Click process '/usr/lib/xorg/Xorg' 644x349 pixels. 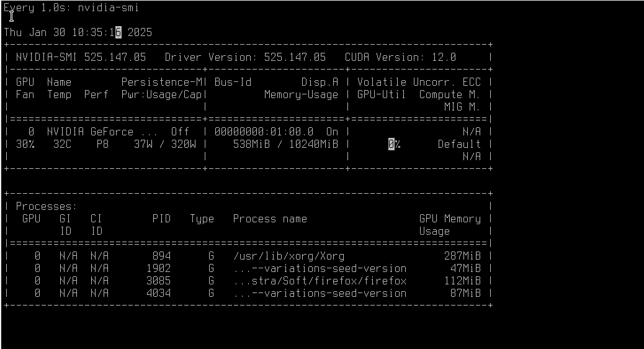pyautogui.click(x=288, y=256)
